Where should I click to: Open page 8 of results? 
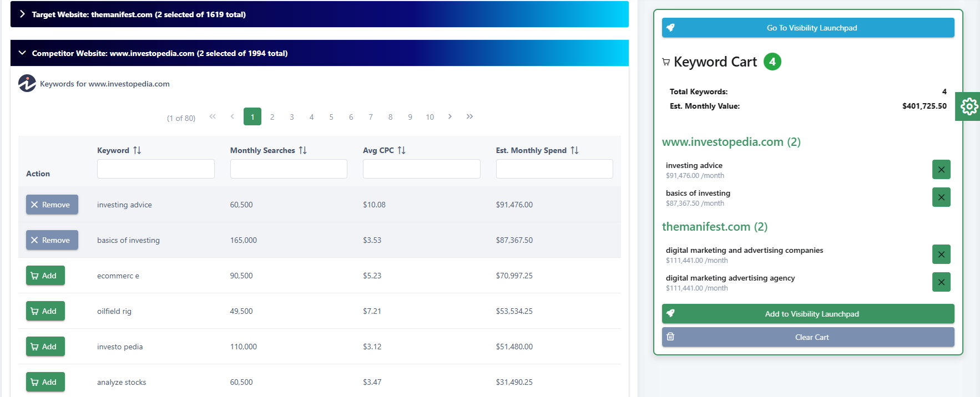[x=390, y=117]
